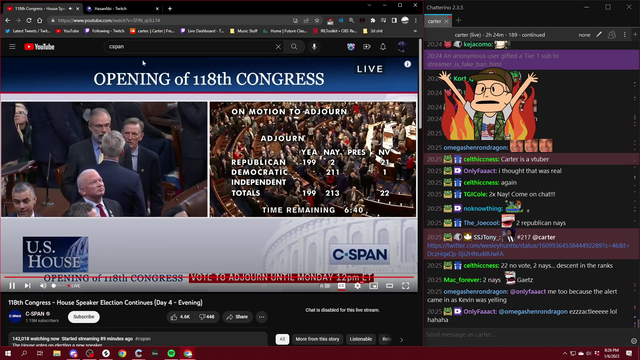Viewport: 640px width, 360px height.
Task: Open 'Following - Twitch' bookmark
Action: coord(104,31)
